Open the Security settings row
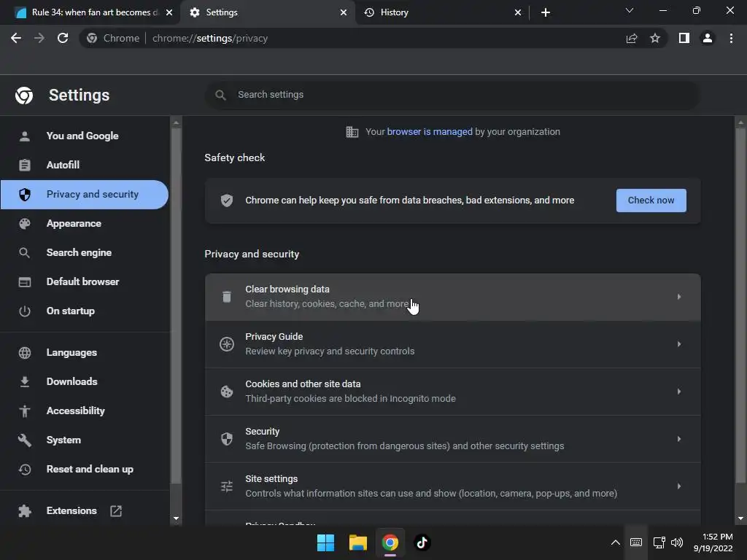Viewport: 747px width, 560px height. point(452,438)
